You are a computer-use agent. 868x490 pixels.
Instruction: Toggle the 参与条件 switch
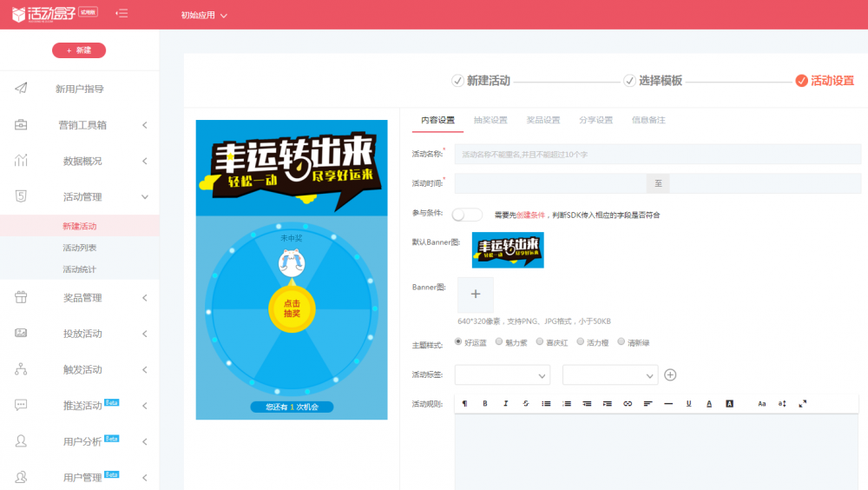coord(467,215)
